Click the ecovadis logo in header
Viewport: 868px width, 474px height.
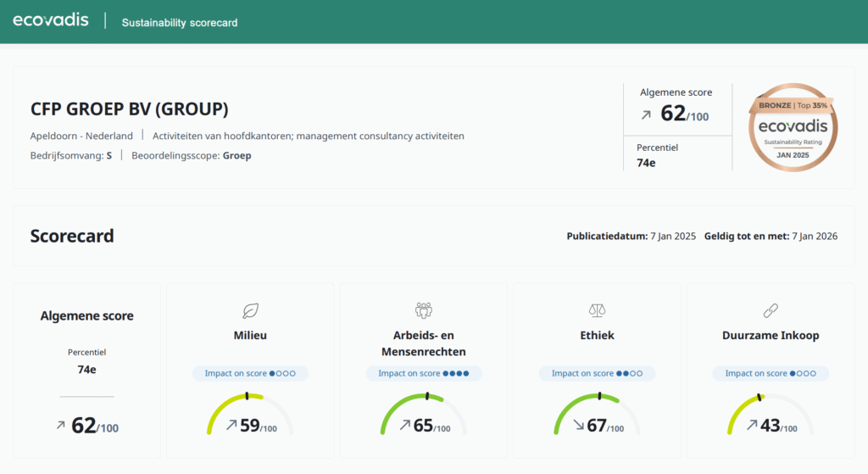point(50,20)
